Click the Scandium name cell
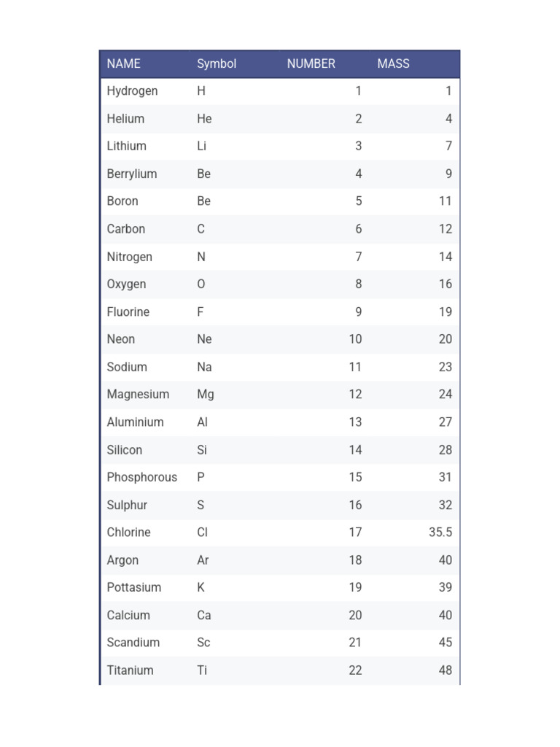Viewport: 560px width, 747px height. click(x=133, y=642)
